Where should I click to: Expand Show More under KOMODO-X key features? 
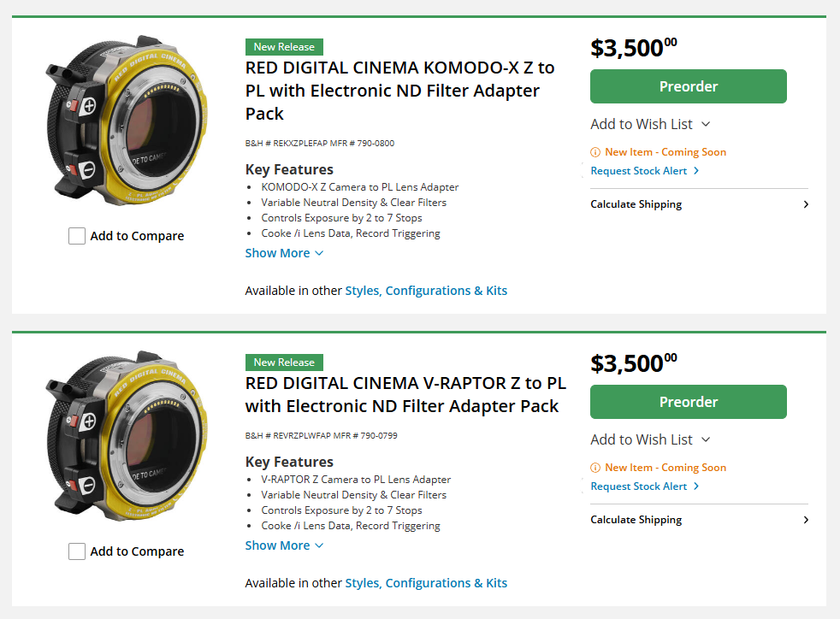(284, 253)
